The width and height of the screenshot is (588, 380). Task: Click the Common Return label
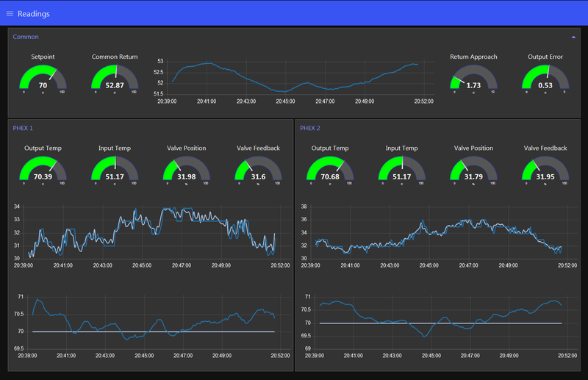click(x=115, y=57)
